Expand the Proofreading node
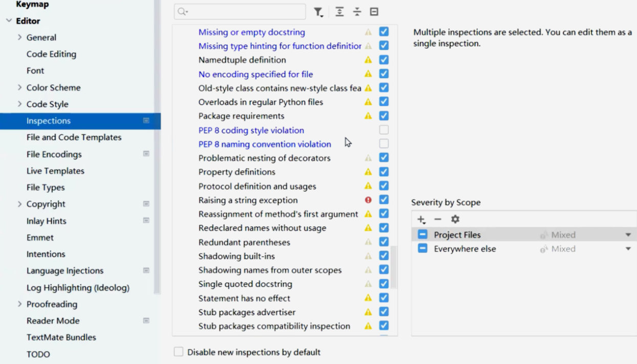 click(x=20, y=304)
